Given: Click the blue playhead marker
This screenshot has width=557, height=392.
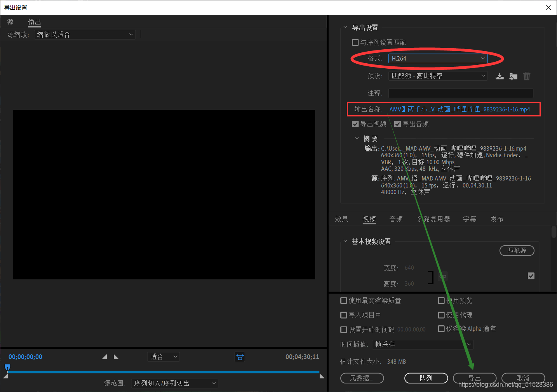Looking at the screenshot, I should [7, 367].
